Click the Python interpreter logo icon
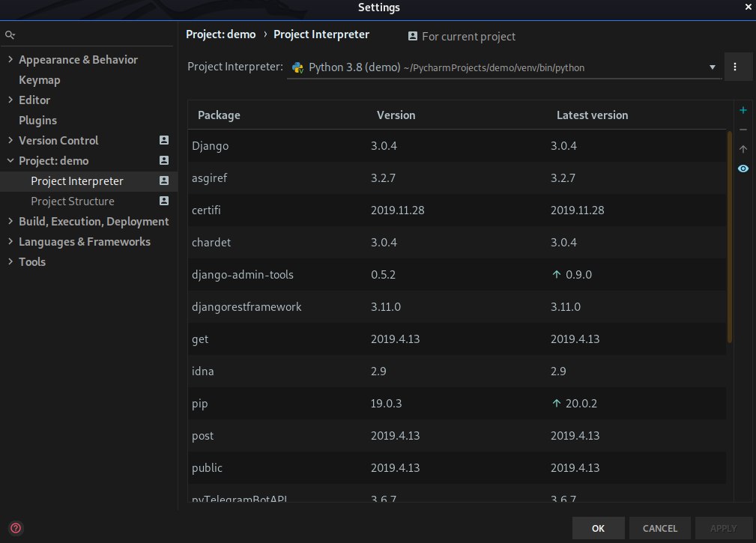Screen dimensions: 756x543 [x=298, y=67]
